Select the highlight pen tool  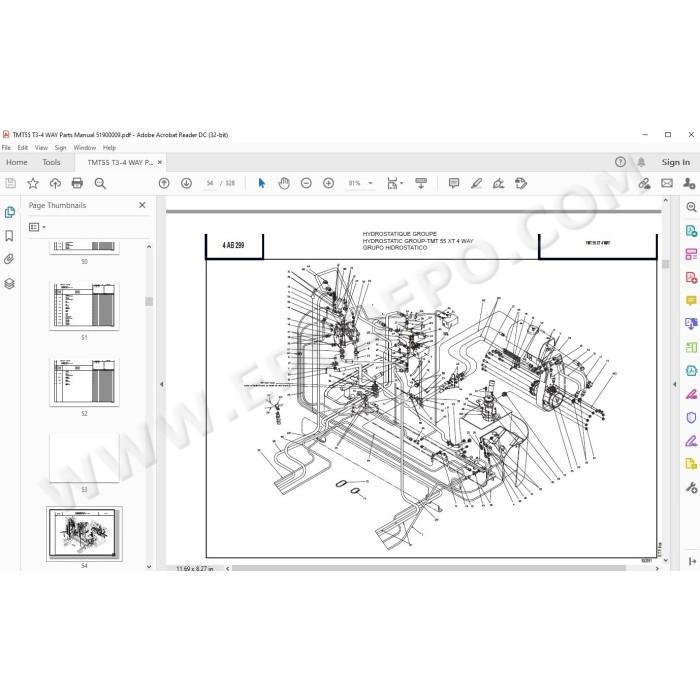click(x=476, y=183)
